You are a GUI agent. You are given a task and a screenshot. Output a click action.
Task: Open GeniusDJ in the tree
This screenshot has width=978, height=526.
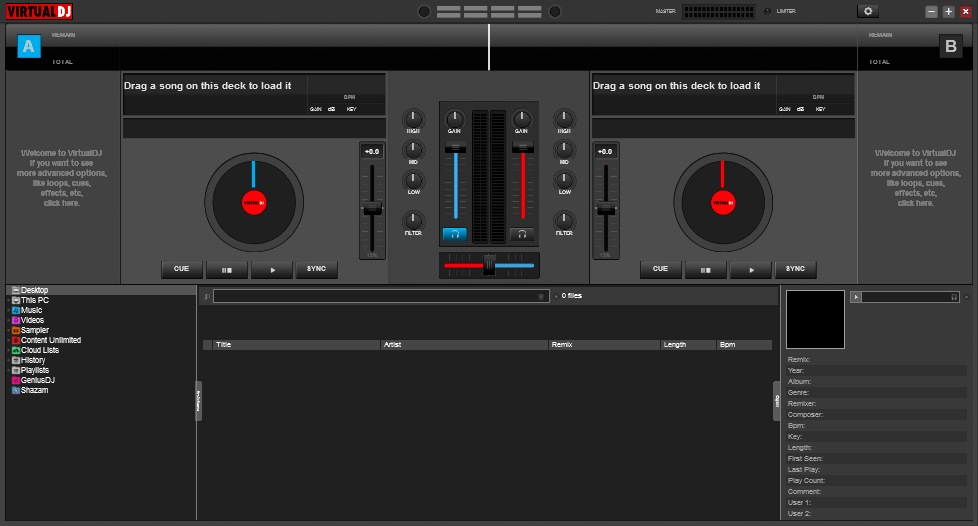coord(33,380)
